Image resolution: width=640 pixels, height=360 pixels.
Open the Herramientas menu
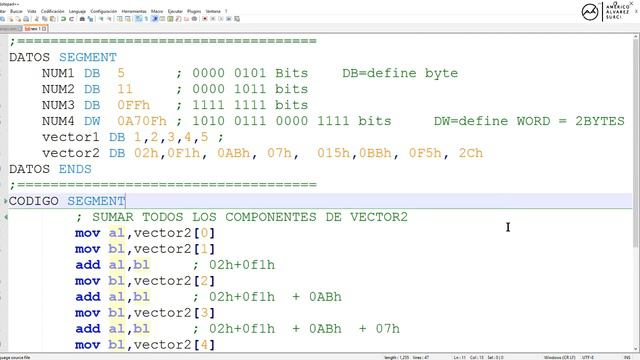click(134, 11)
